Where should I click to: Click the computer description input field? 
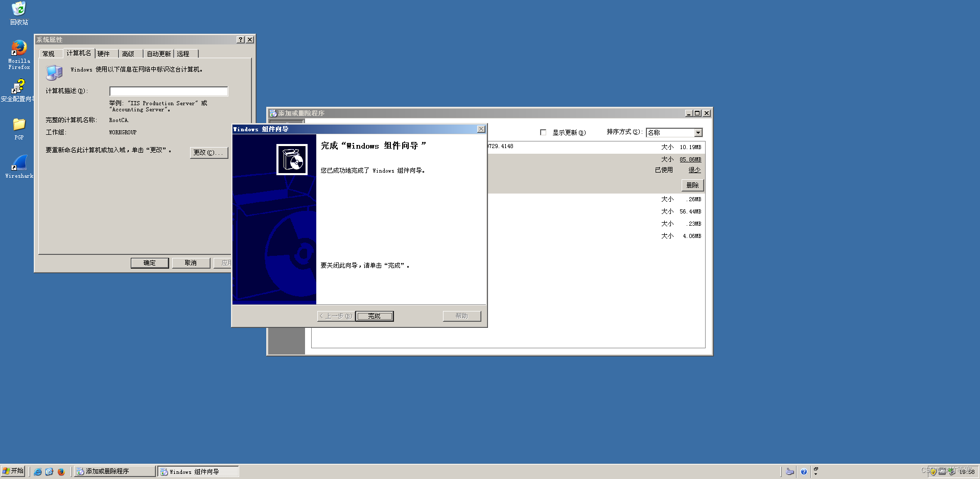[169, 91]
